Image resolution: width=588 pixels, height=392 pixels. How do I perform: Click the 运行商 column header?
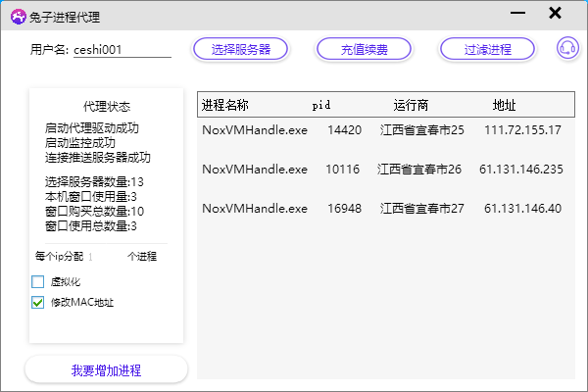(411, 105)
